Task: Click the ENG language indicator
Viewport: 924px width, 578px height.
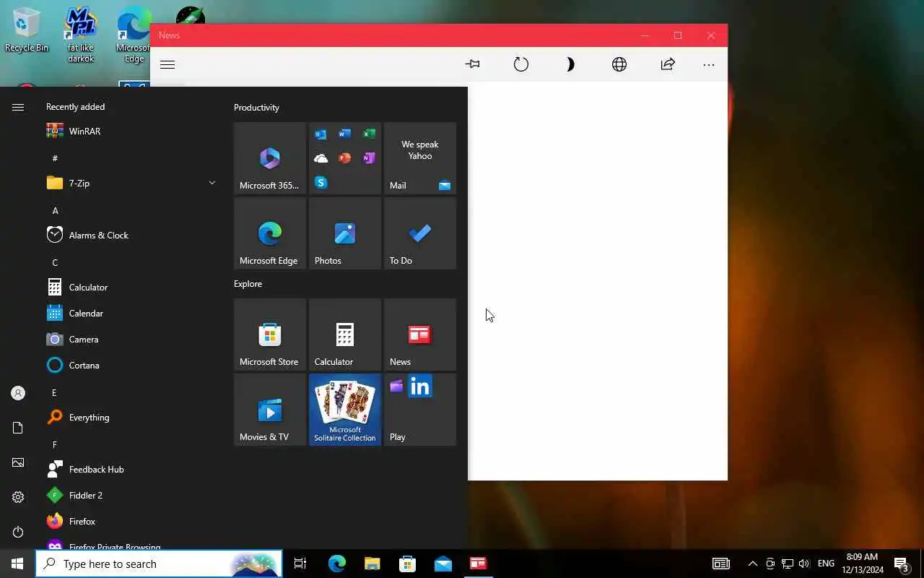Action: tap(827, 564)
